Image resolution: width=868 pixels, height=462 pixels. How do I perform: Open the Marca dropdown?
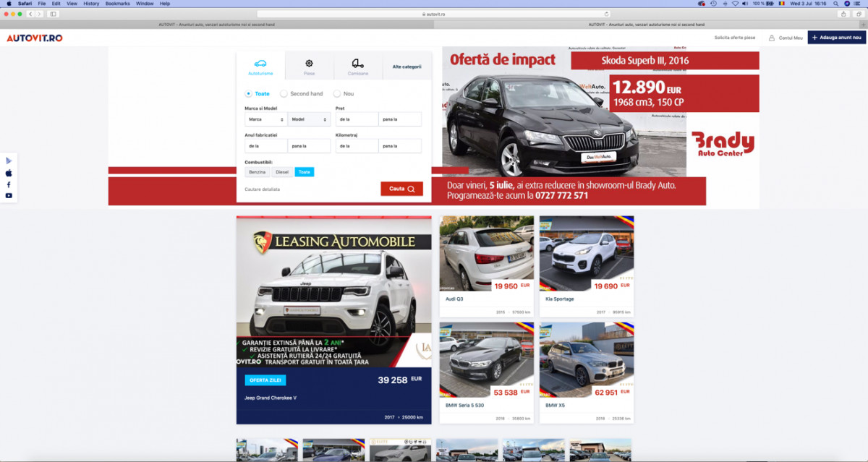click(x=266, y=119)
